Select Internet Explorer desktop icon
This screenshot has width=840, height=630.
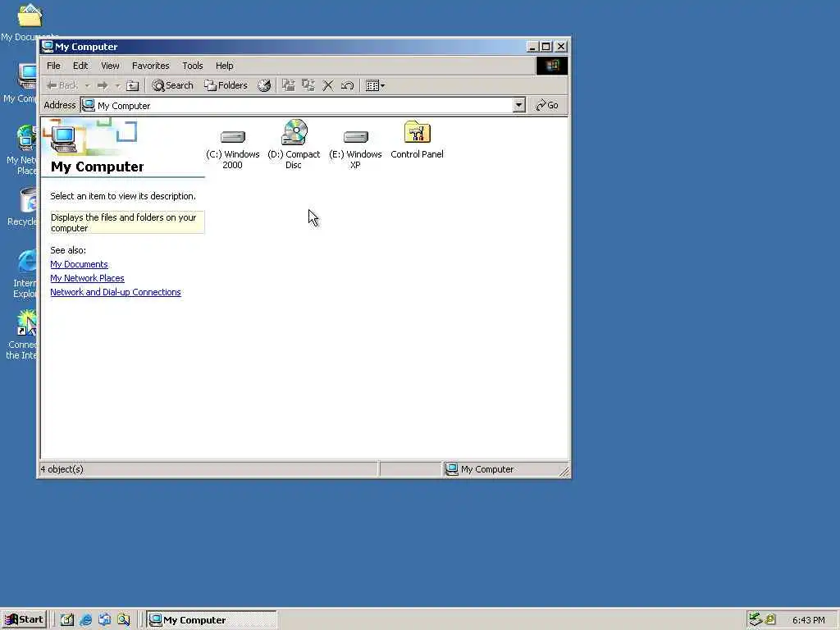pos(24,274)
